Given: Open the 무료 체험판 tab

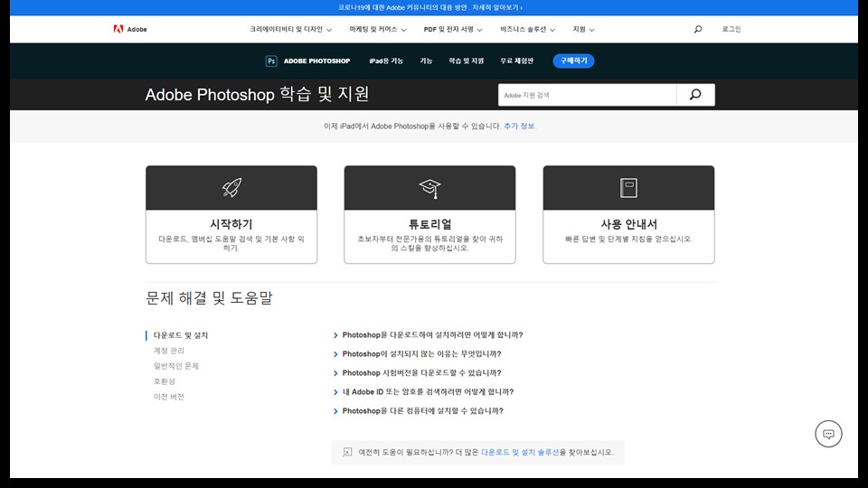Looking at the screenshot, I should click(517, 61).
